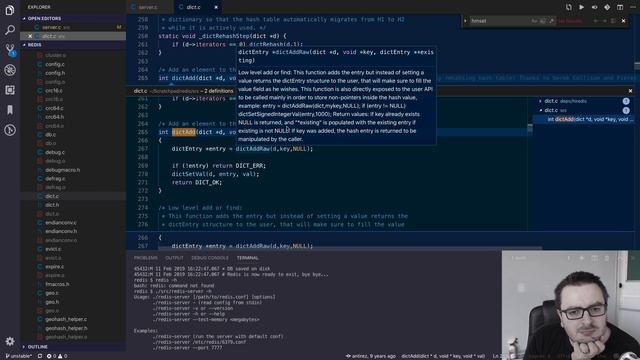The image size is (640, 360).
Task: Open the Manage settings gear
Action: pyautogui.click(x=10, y=341)
